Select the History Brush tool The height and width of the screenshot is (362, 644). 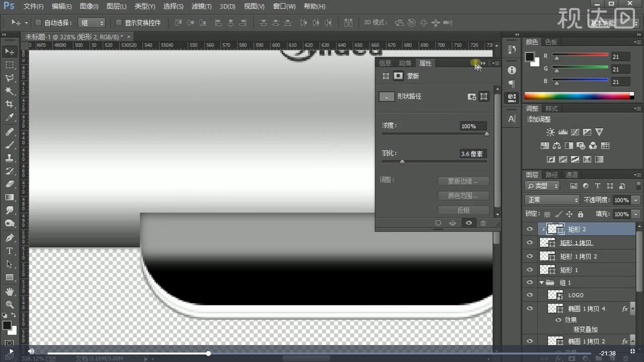point(9,171)
